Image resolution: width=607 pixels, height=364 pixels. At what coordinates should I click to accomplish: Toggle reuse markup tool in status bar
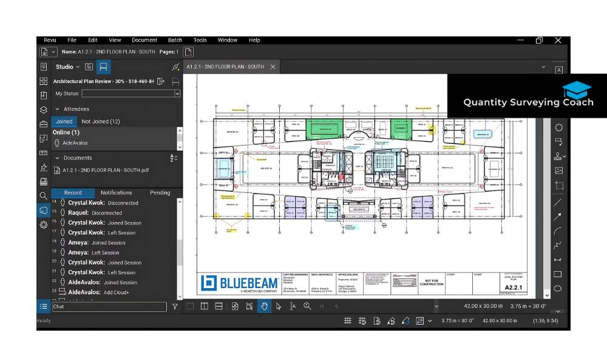click(405, 321)
